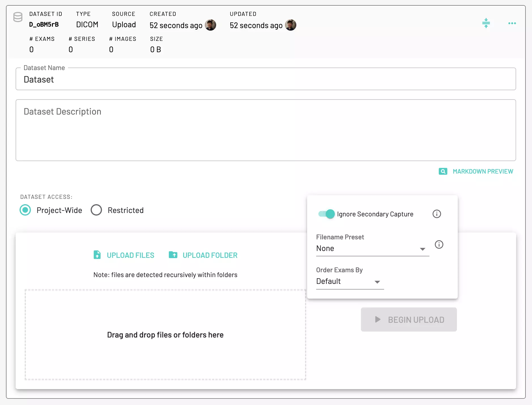
Task: Click the user avatar next to Updated
Action: (291, 25)
